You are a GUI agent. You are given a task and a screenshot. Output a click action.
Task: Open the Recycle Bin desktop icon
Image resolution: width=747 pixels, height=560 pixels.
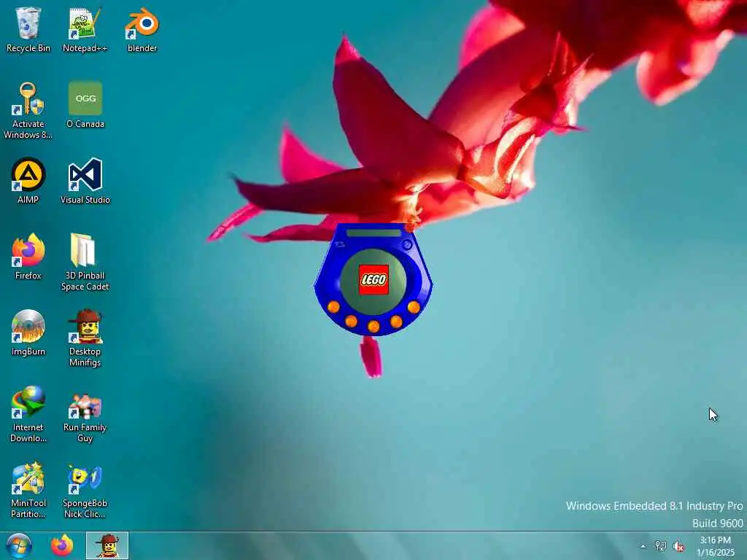(x=28, y=29)
